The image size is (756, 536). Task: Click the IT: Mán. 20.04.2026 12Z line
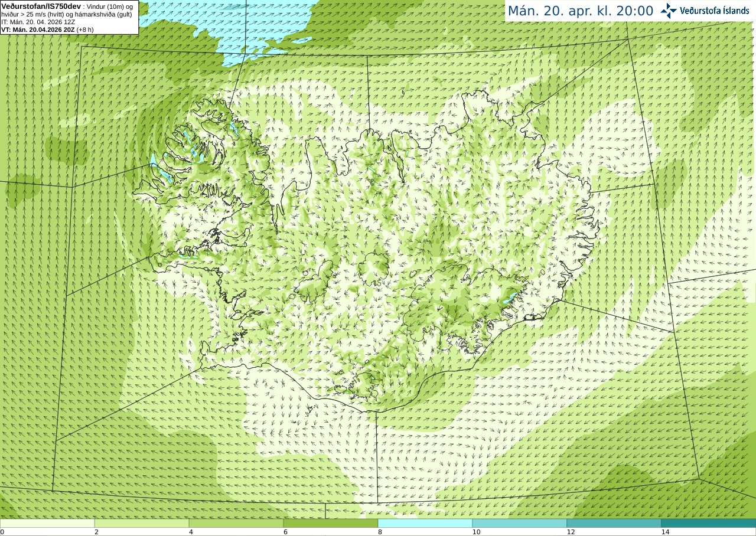(38, 22)
